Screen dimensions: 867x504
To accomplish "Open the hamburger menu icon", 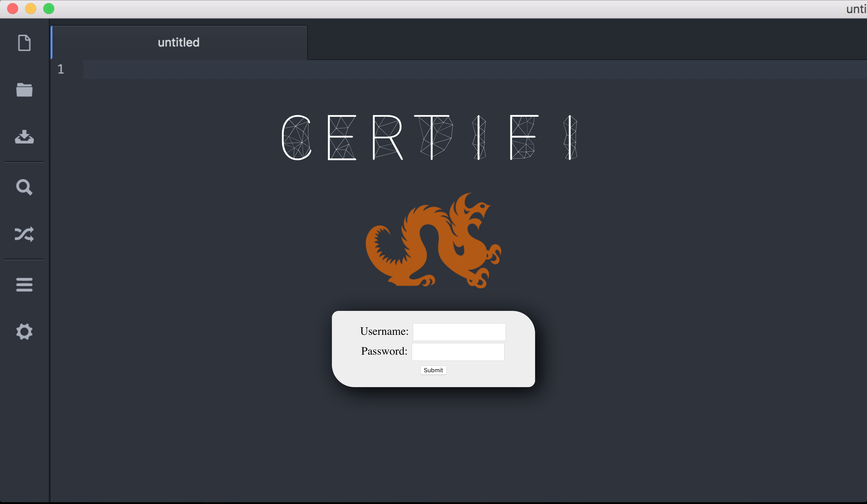I will point(24,285).
